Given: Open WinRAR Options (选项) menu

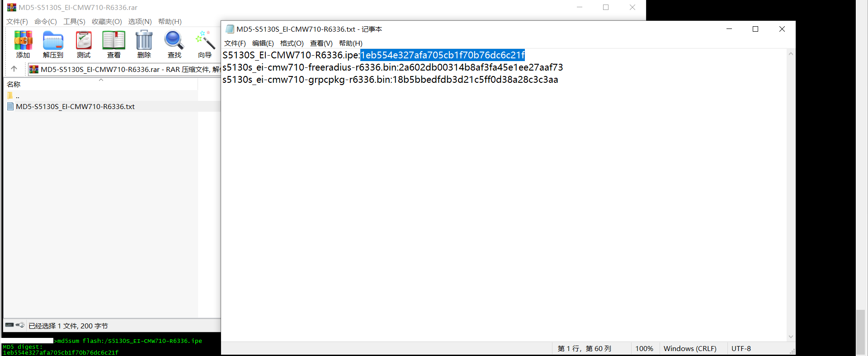Looking at the screenshot, I should pos(140,21).
